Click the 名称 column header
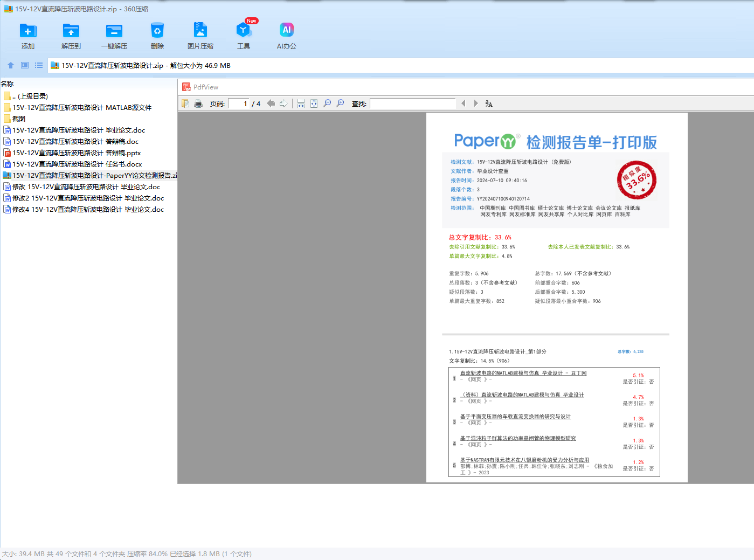754x560 pixels. (x=7, y=84)
